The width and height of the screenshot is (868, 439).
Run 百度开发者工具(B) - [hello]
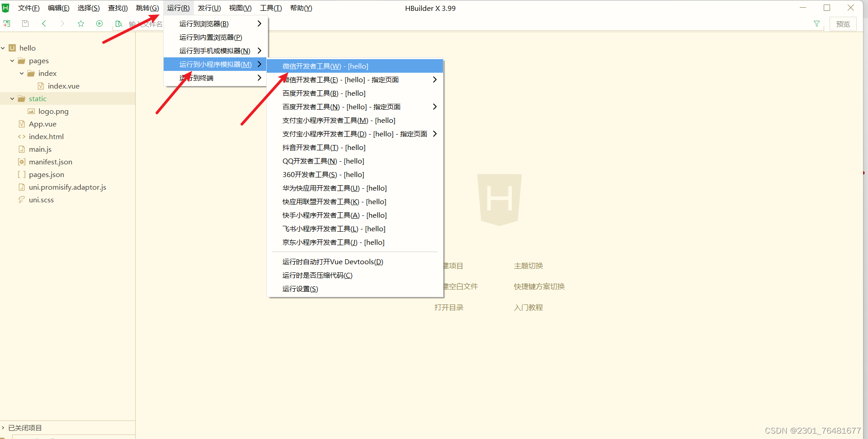[x=355, y=93]
